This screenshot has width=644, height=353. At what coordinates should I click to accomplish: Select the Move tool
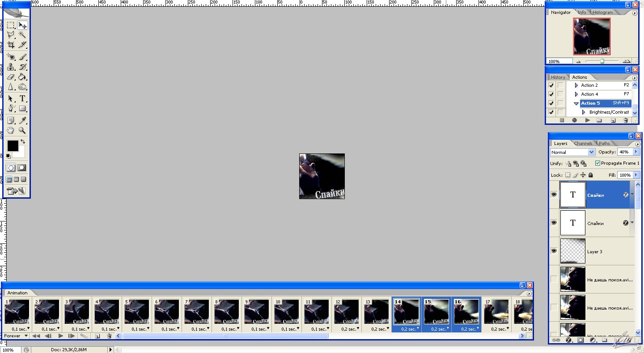pos(22,26)
